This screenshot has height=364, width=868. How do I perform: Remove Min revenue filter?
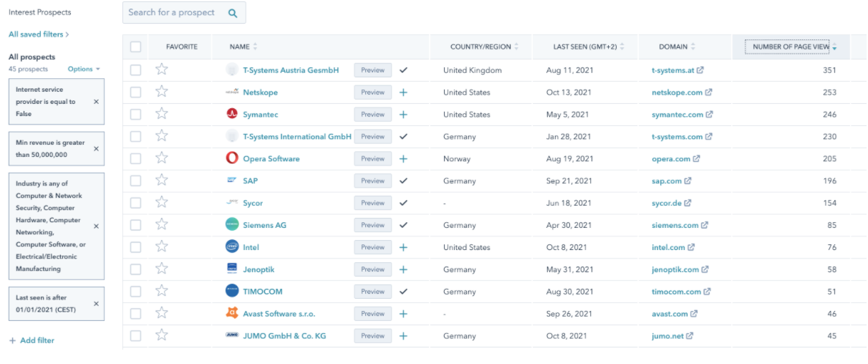(x=96, y=149)
